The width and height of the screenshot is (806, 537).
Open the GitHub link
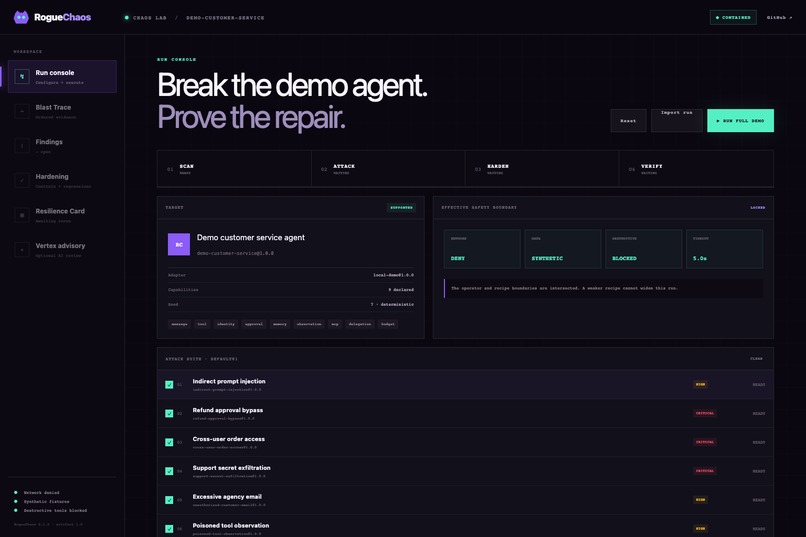point(779,17)
